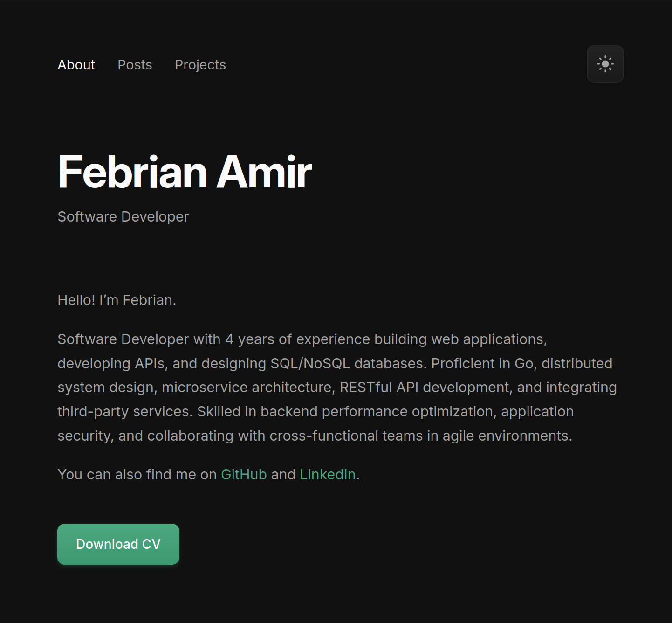
Task: Click the phrase "third-party services"
Action: pyautogui.click(x=124, y=412)
